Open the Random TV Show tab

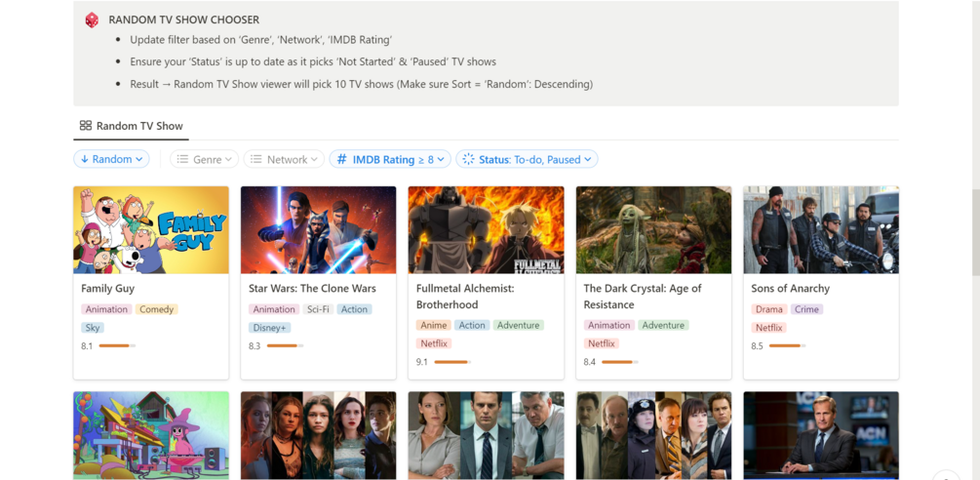(132, 126)
